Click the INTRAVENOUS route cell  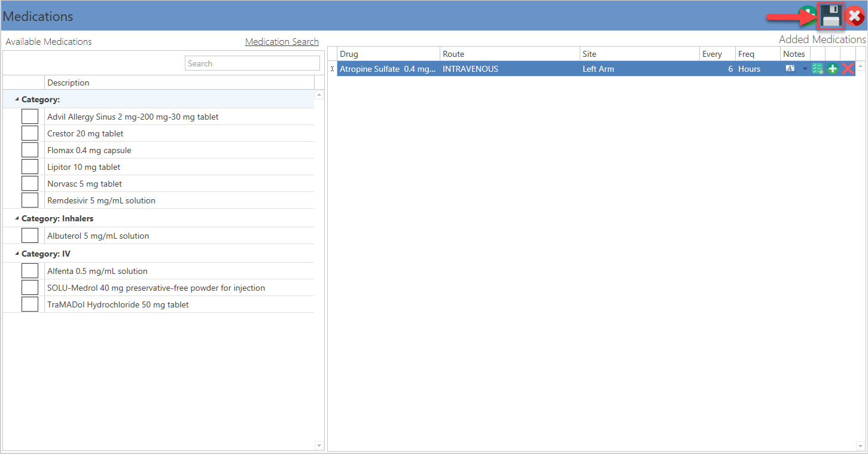[x=510, y=69]
